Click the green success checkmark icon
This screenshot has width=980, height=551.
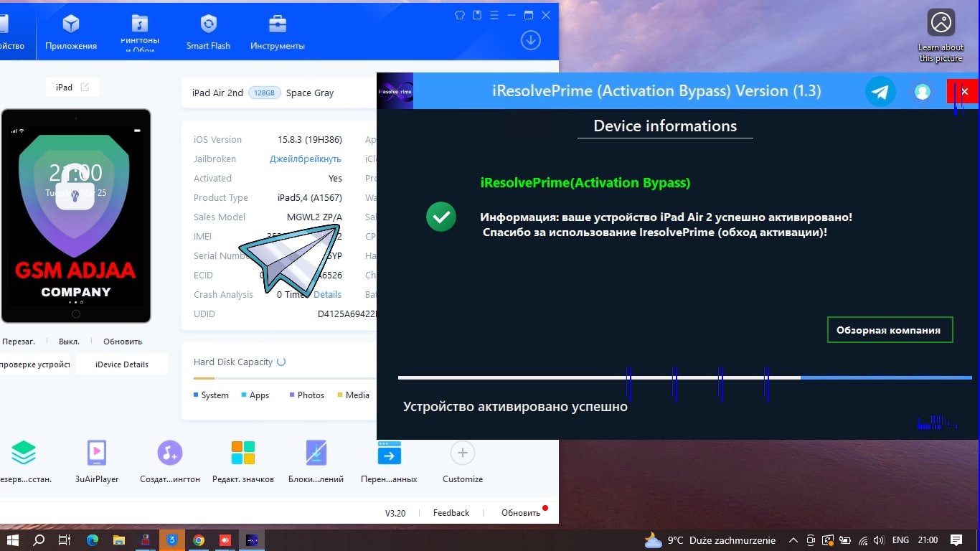(441, 217)
